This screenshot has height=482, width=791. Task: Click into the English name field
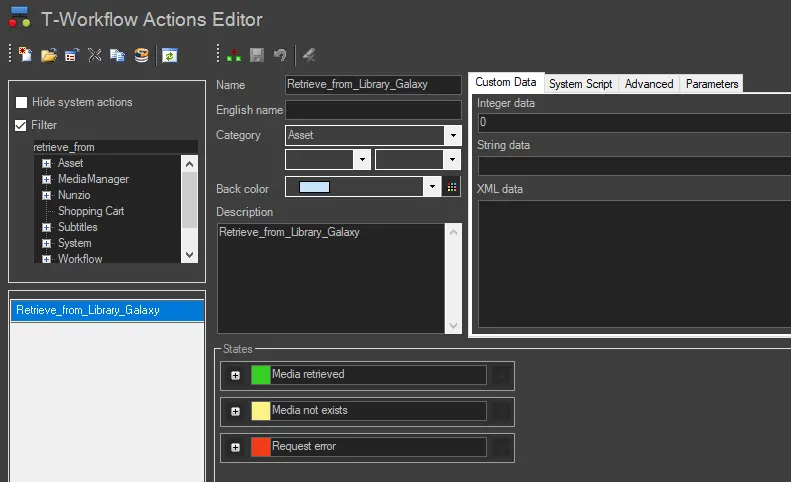tap(373, 110)
